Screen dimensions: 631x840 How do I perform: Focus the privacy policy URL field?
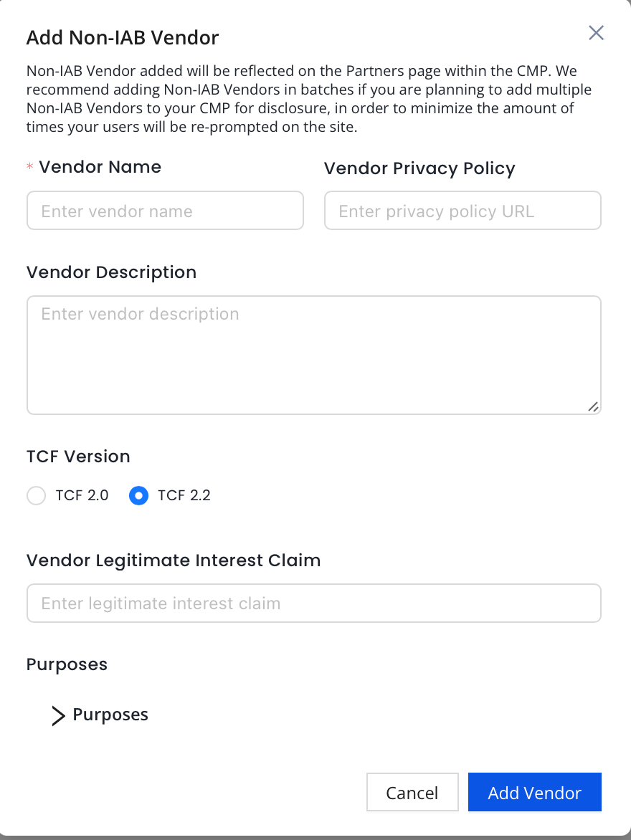click(x=462, y=211)
